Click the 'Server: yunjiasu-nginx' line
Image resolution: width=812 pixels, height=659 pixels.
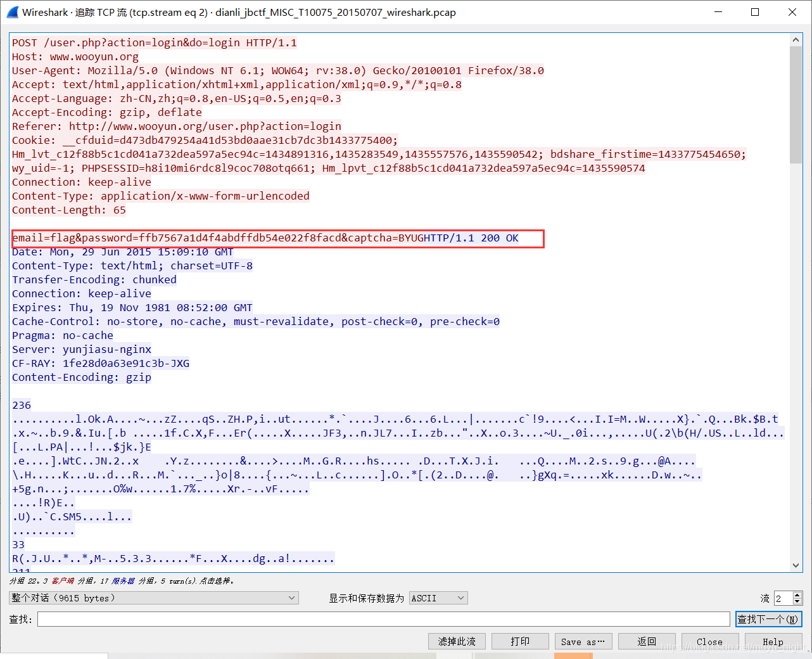point(82,349)
